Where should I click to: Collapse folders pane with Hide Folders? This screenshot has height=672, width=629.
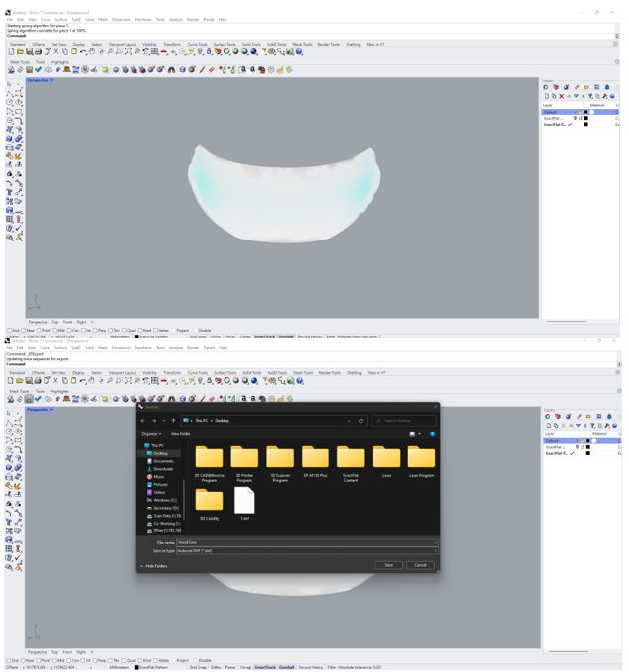click(x=153, y=566)
